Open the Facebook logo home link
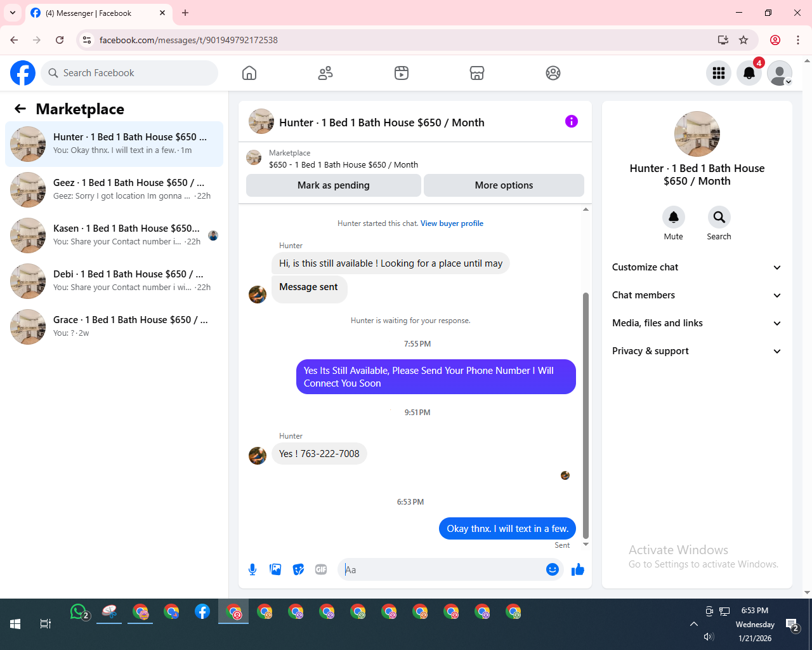 [23, 73]
